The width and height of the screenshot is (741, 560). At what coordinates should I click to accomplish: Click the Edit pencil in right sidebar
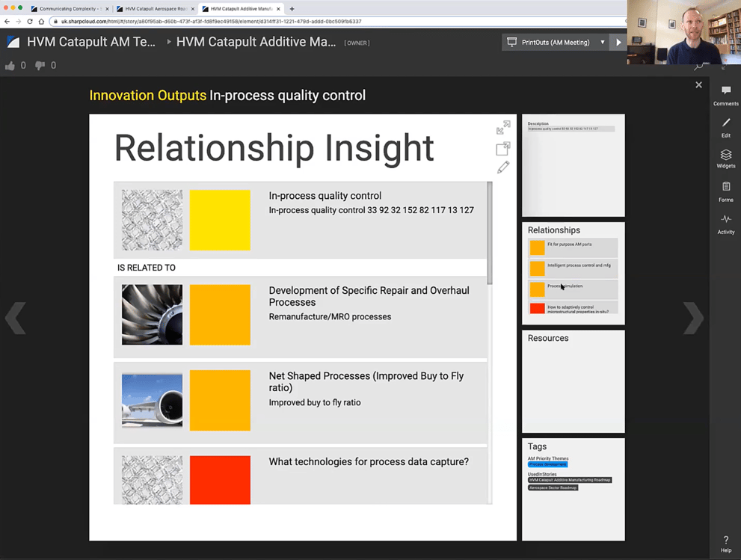[x=725, y=127]
